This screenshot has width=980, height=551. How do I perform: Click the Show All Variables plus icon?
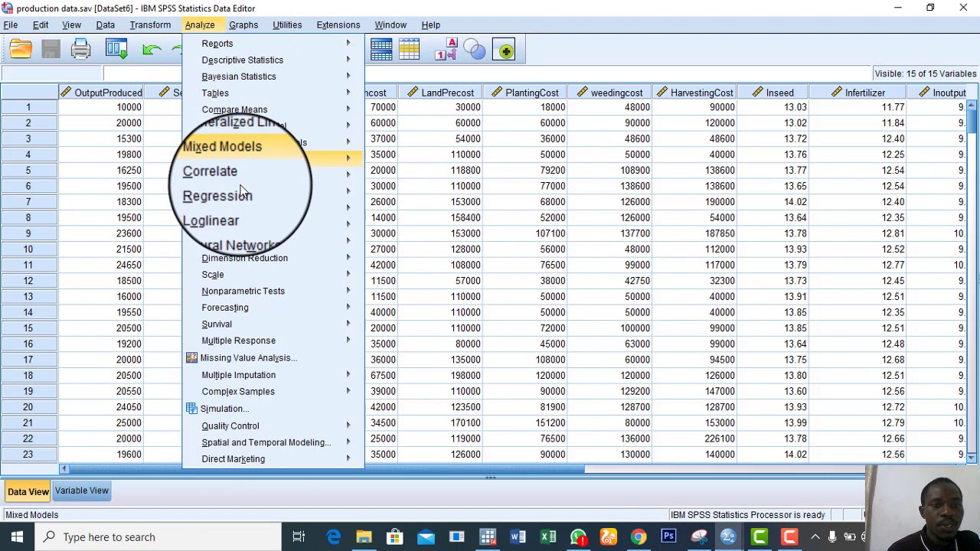click(505, 51)
